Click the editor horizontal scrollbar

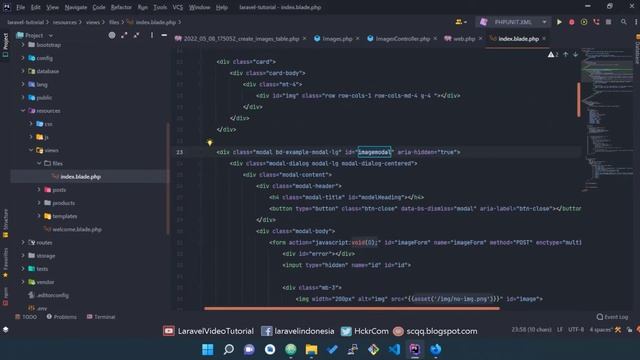coord(352,309)
